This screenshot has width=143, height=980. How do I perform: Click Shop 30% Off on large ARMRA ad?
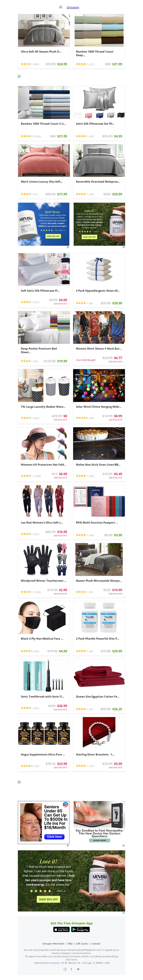(48, 899)
